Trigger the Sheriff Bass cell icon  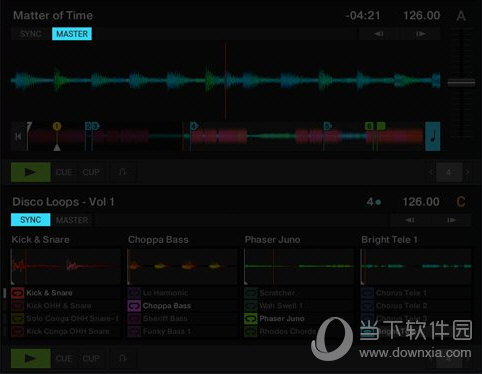point(134,319)
